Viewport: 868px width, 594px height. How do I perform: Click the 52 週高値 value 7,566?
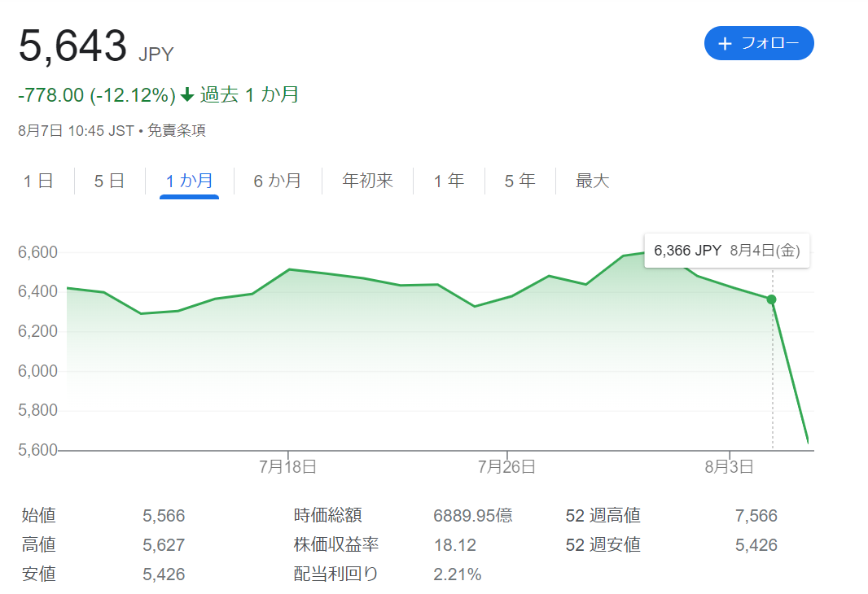(x=756, y=515)
